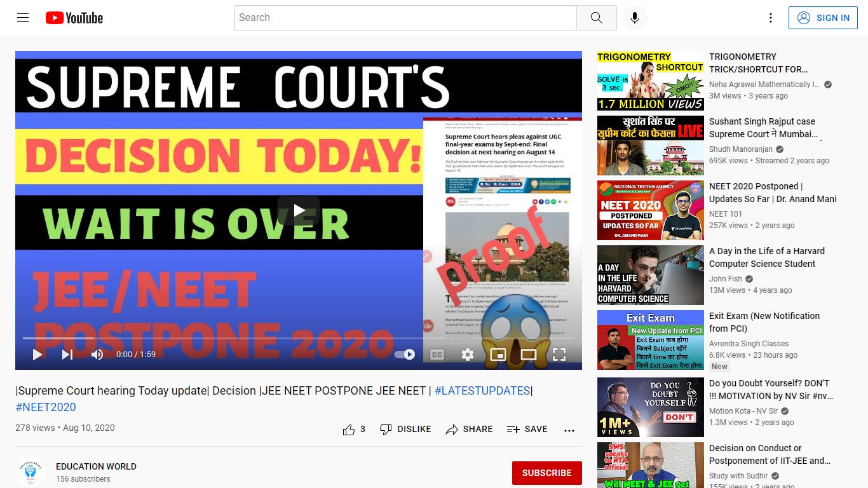Visit NEET 101 channel name
The height and width of the screenshot is (488, 868).
click(726, 214)
